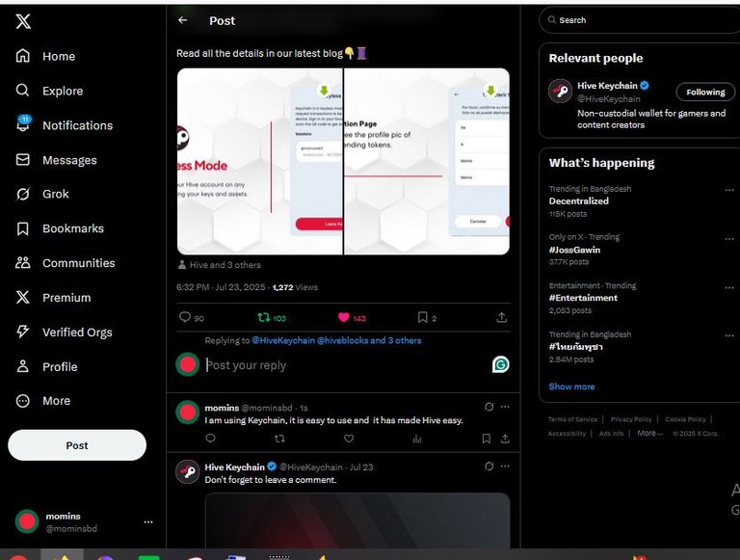Open Hive and 3 others tagged people
Screen dimensions: 740x560
[220, 265]
